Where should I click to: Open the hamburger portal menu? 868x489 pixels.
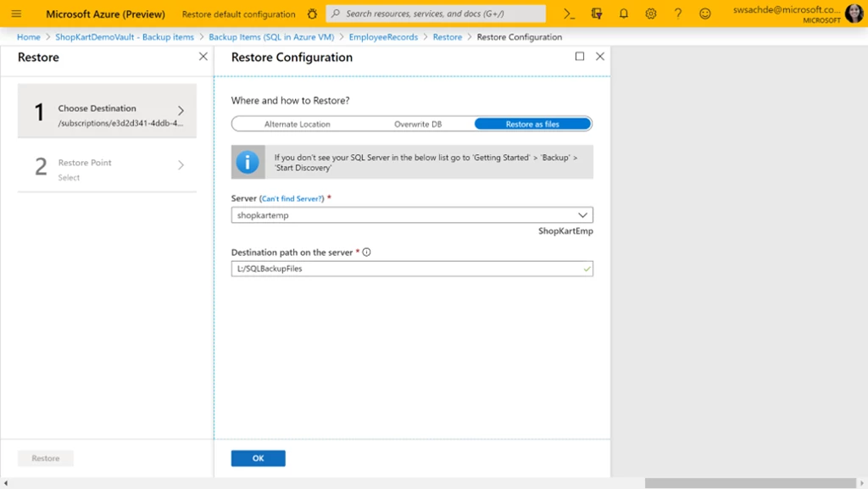click(x=16, y=14)
